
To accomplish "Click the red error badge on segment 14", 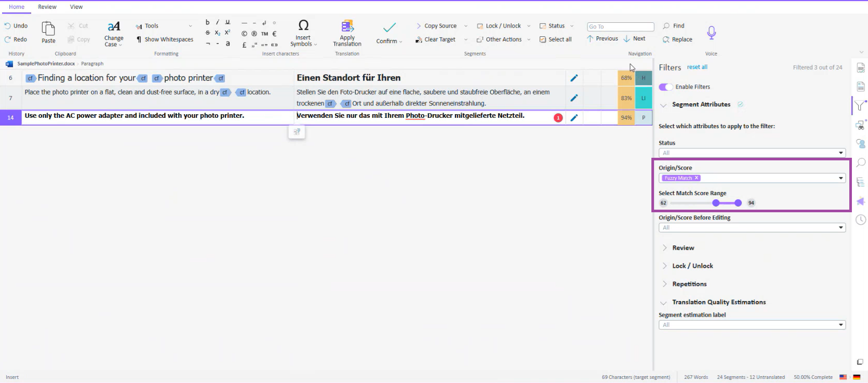I will tap(558, 118).
